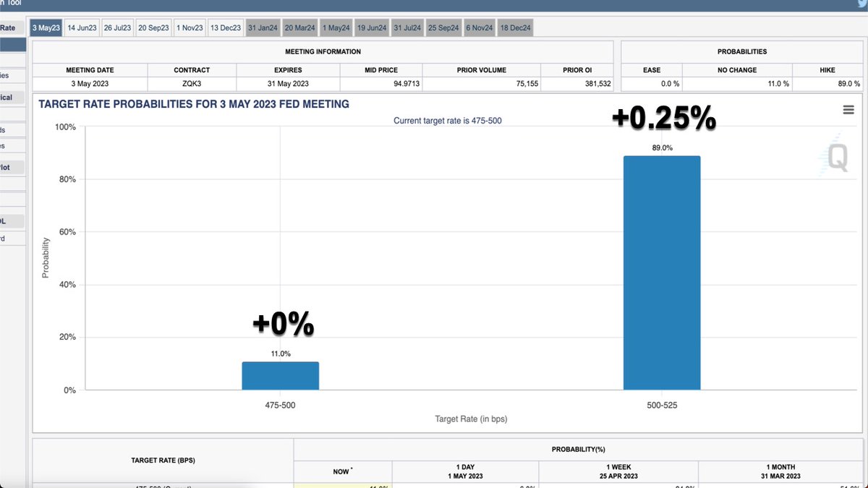Click the 500-525 x-axis label
Screen dimensions: 868x488
[x=662, y=405]
